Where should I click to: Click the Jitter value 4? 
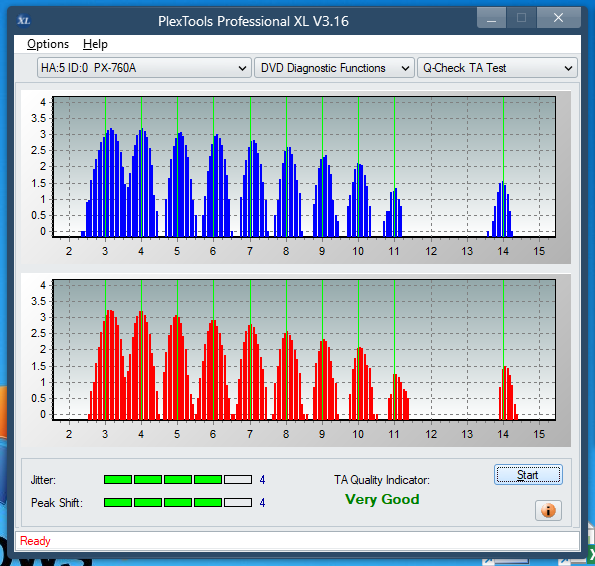tap(262, 480)
